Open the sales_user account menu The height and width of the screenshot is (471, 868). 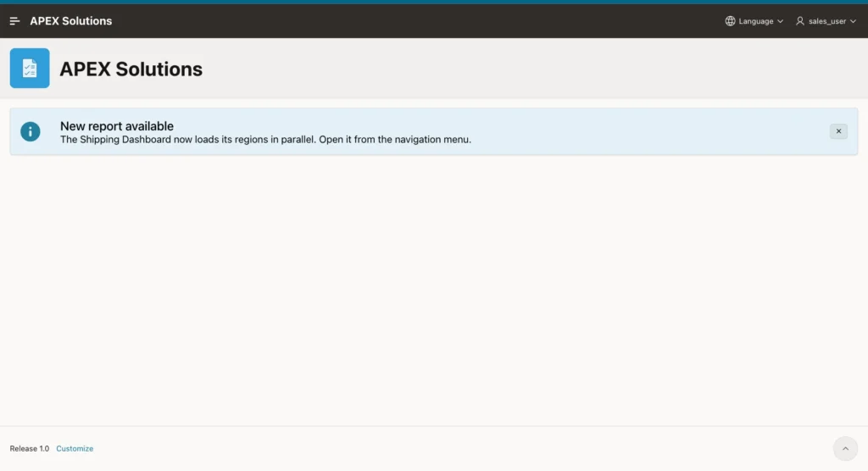click(826, 21)
